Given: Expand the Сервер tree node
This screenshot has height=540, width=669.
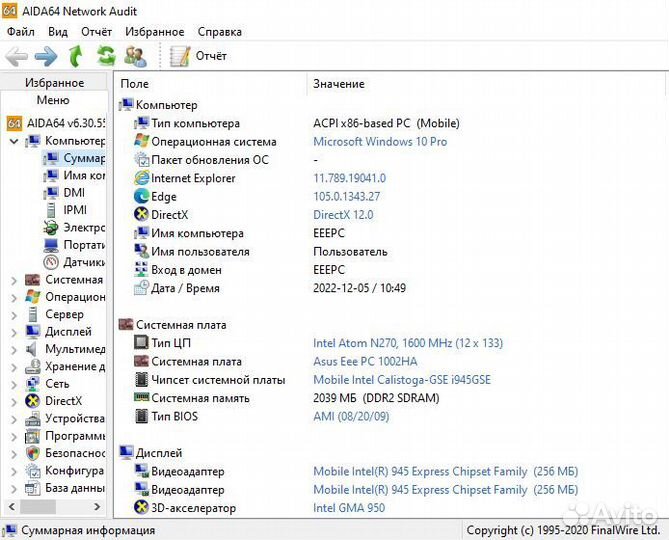Looking at the screenshot, I should click(14, 315).
